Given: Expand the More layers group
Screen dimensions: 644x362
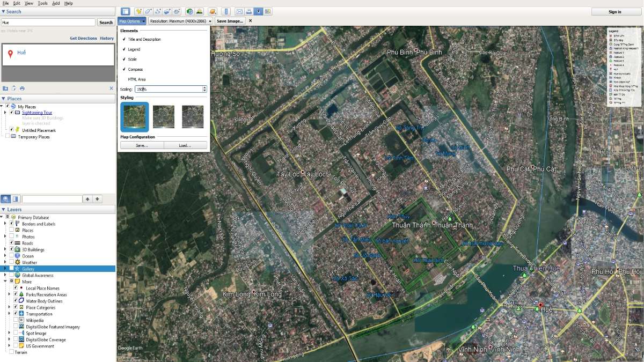Looking at the screenshot, I should click(4, 281).
